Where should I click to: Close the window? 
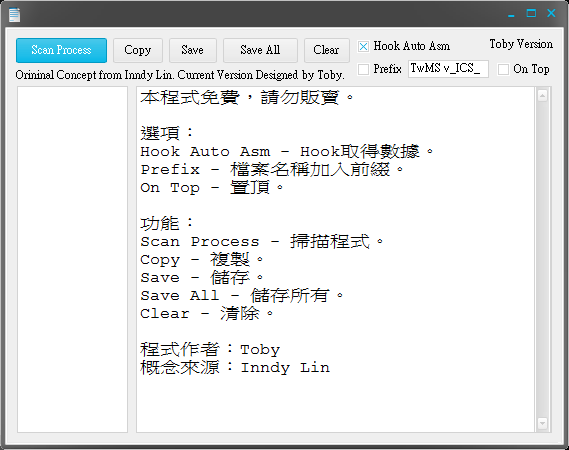click(551, 13)
